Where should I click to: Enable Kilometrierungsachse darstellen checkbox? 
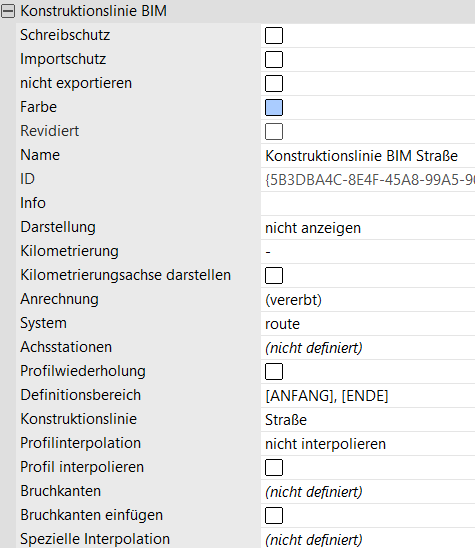274,275
